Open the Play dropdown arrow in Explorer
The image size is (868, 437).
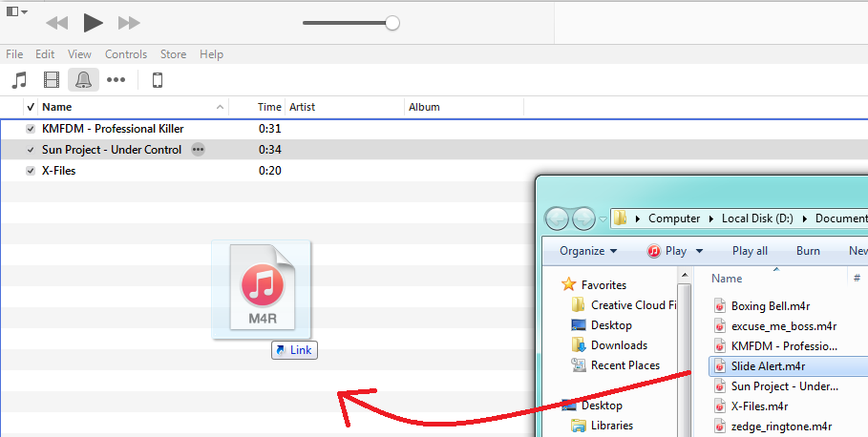699,252
